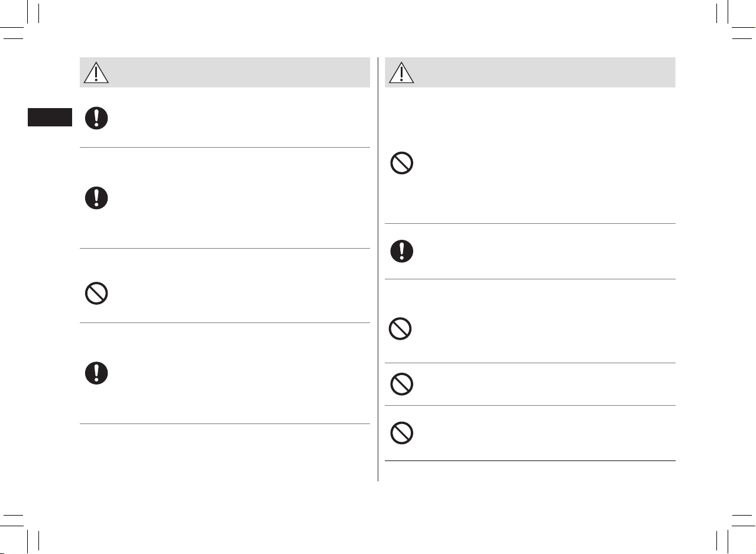Click the warning triangle in left column header
Image resolution: width=756 pixels, height=554 pixels.
[96, 72]
